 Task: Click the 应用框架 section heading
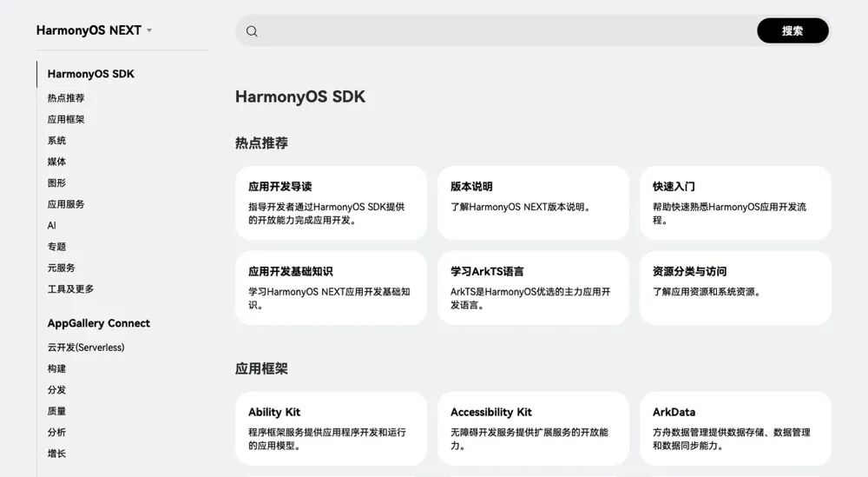(261, 368)
